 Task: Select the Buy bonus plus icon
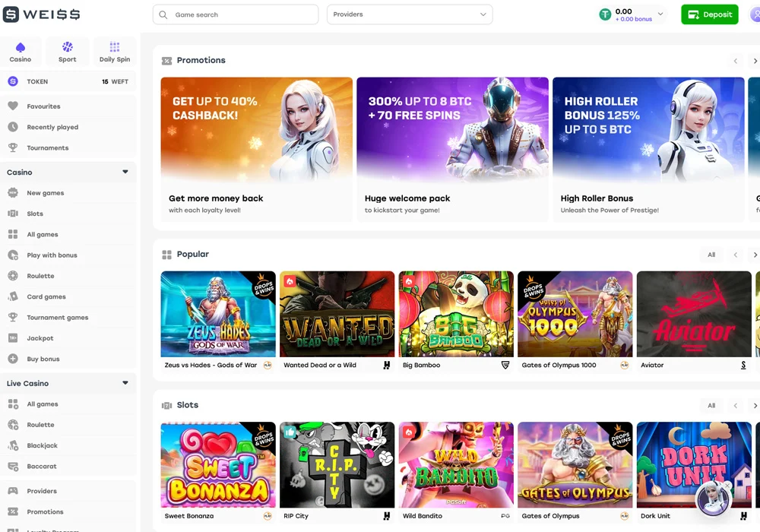pos(13,359)
